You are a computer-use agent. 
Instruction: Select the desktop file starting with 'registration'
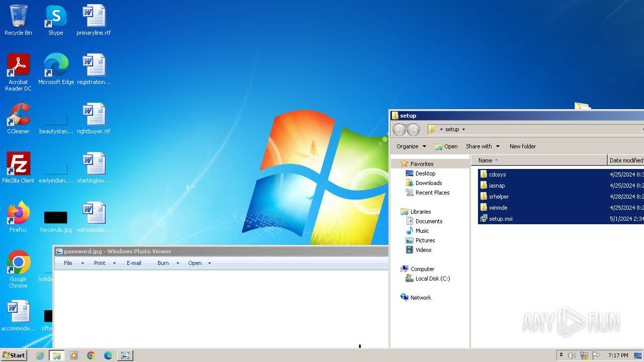(x=94, y=69)
